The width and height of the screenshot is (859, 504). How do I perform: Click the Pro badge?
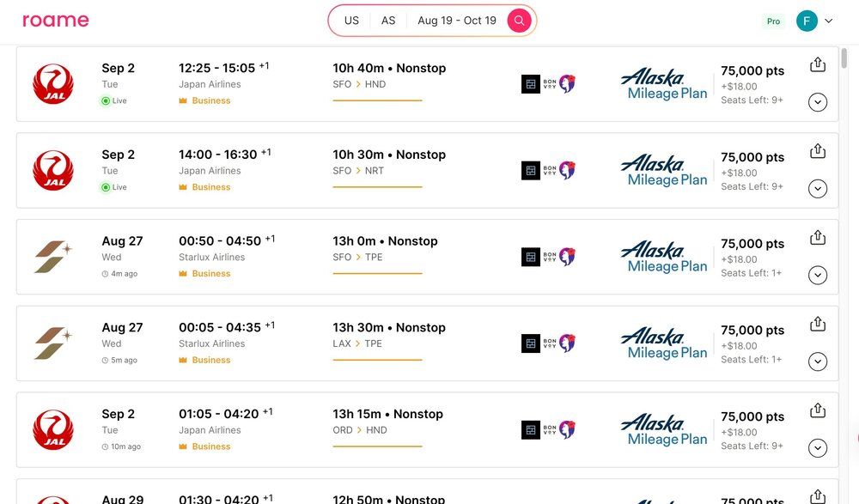pos(774,21)
